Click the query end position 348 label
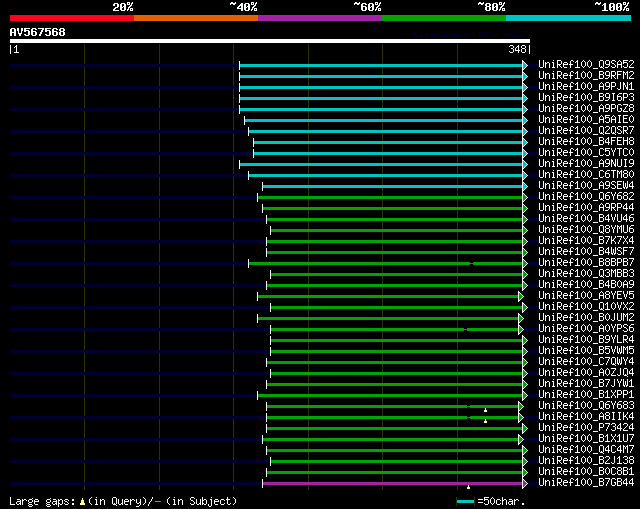Screen dimensions: 640x509 point(517,49)
